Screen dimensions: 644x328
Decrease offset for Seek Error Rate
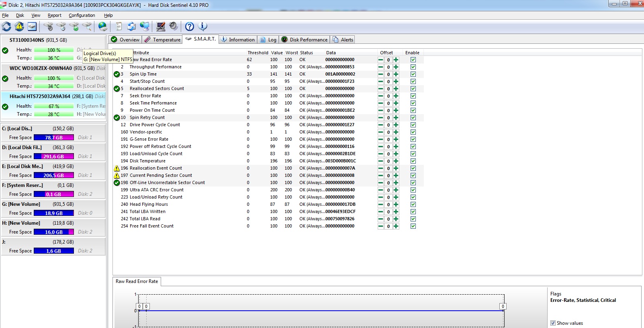[380, 96]
